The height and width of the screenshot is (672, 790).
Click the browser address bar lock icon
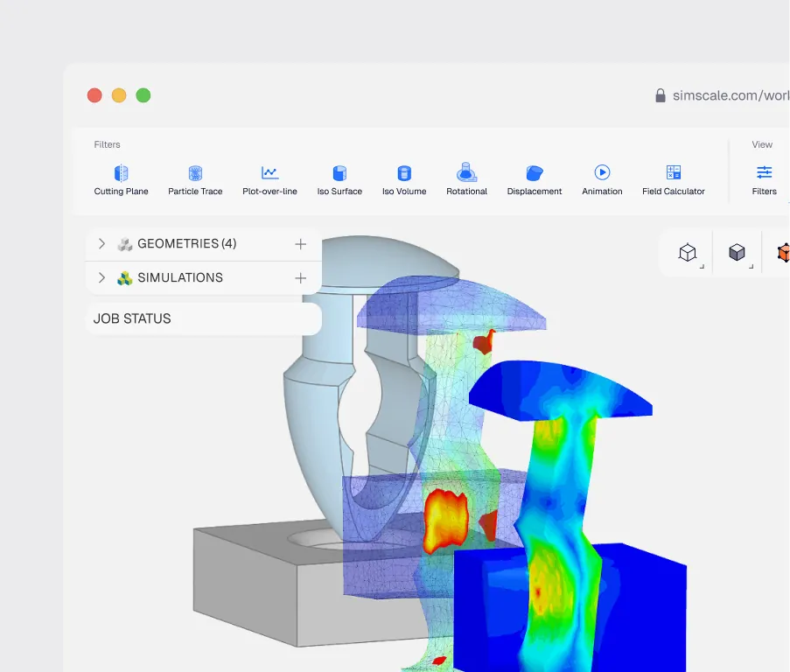tap(660, 95)
